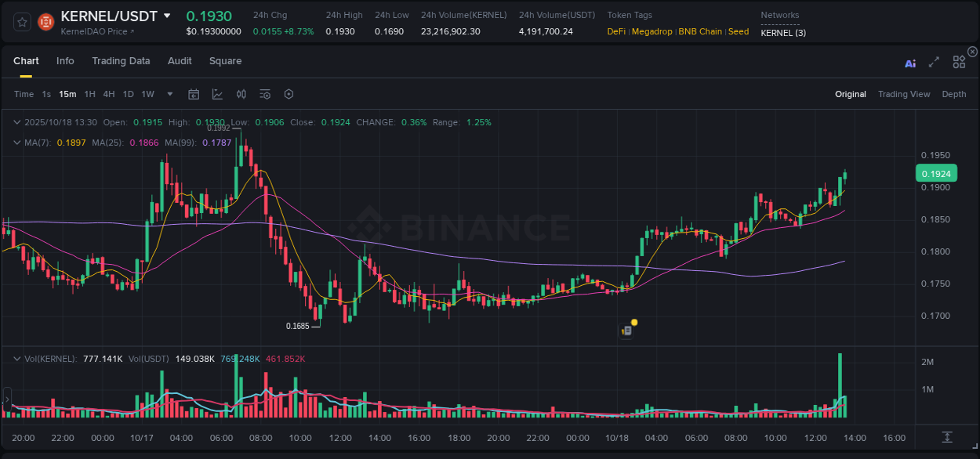Image resolution: width=980 pixels, height=459 pixels.
Task: Open the Square tab
Action: point(225,61)
